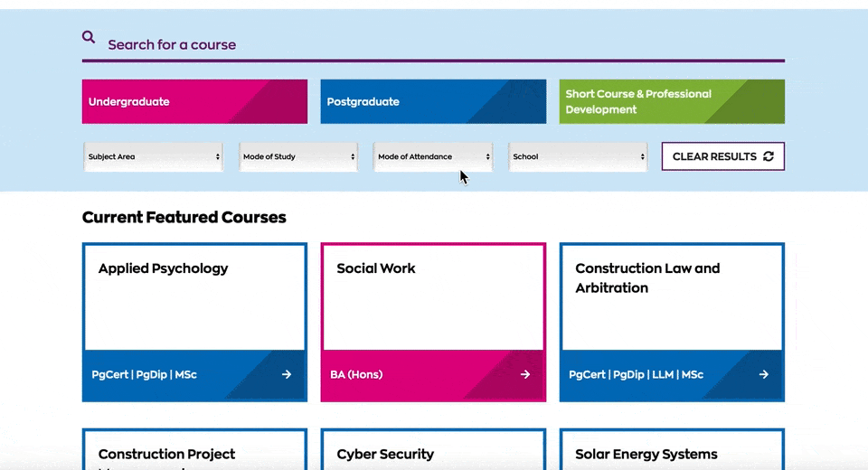Click the magnifying glass search icon

coord(89,37)
